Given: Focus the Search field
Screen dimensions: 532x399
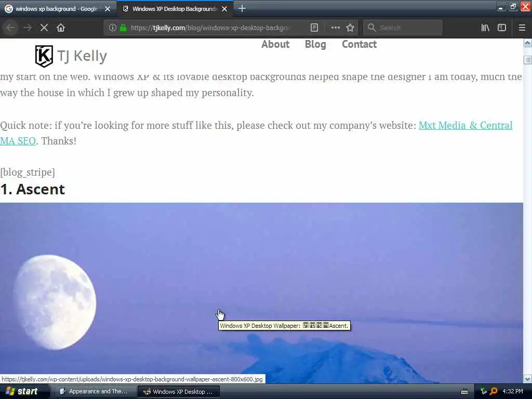Looking at the screenshot, I should (x=403, y=28).
